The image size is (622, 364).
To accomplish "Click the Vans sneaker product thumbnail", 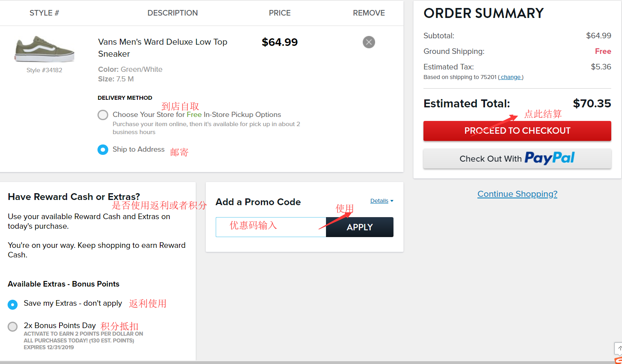I will click(44, 49).
